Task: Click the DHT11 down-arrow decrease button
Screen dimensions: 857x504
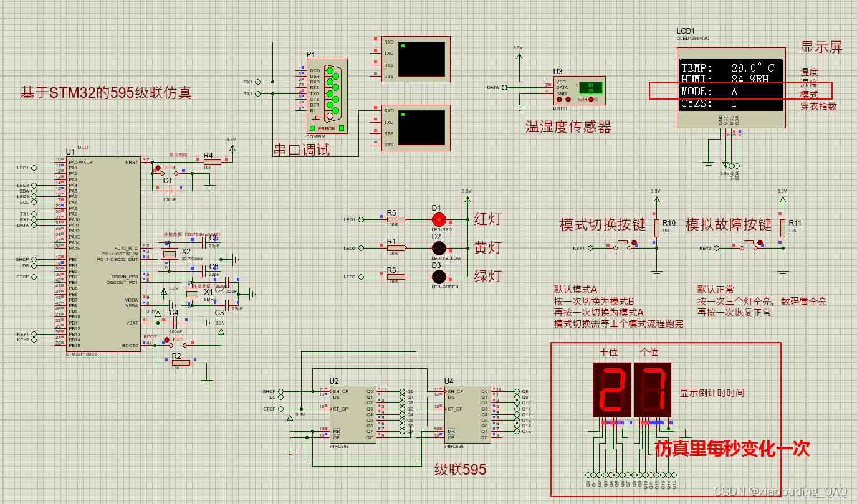Action: click(x=559, y=99)
